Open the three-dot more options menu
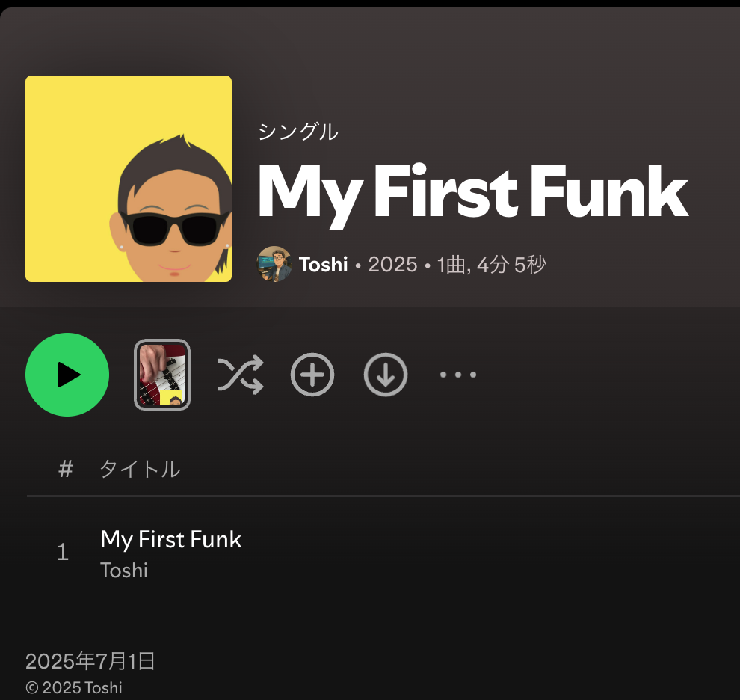This screenshot has height=700, width=740. (457, 375)
